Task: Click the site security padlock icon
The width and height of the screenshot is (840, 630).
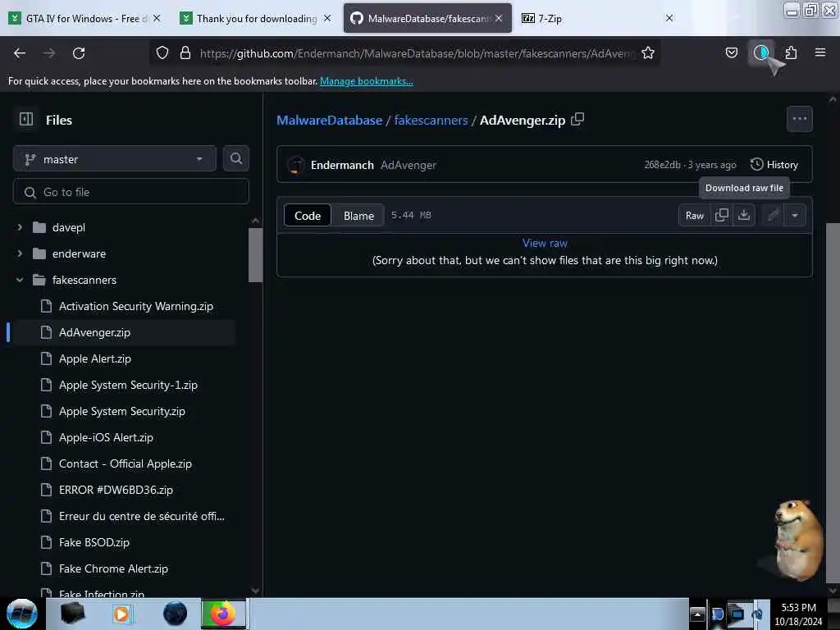Action: [x=185, y=52]
